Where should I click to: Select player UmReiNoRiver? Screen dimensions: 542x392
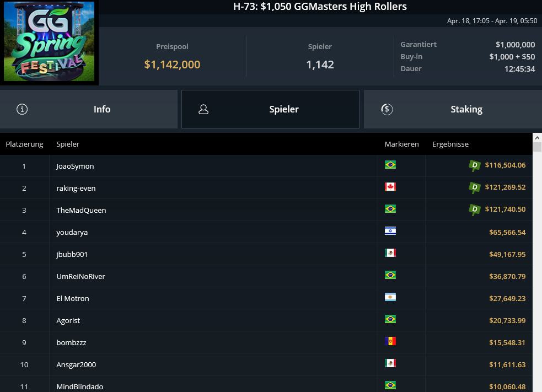pyautogui.click(x=81, y=277)
